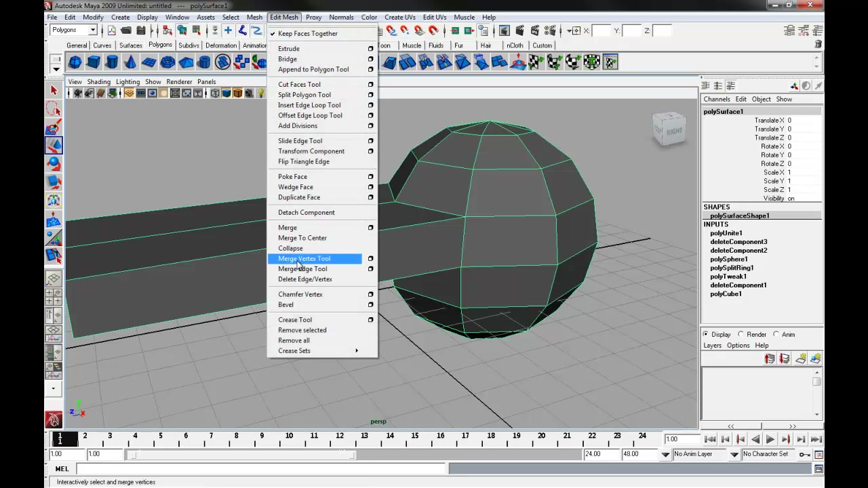The image size is (868, 488).
Task: Open Insert Edge Loop Tool options box
Action: [x=370, y=105]
